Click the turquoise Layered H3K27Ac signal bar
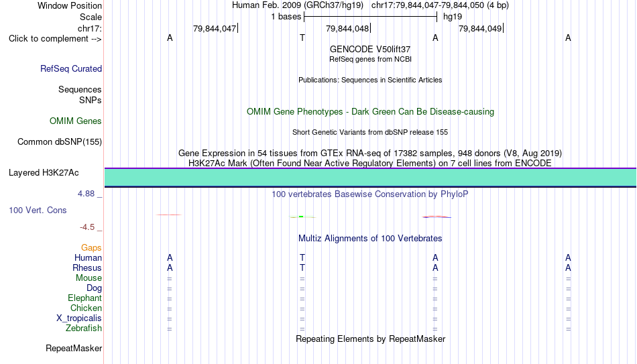 (x=371, y=178)
